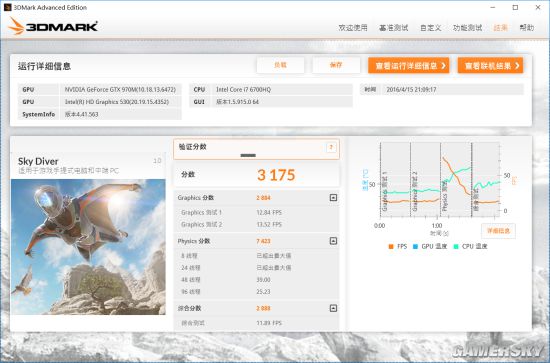Click the Intel Core i7 6700HQ value
The image size is (550, 363).
[x=243, y=90]
